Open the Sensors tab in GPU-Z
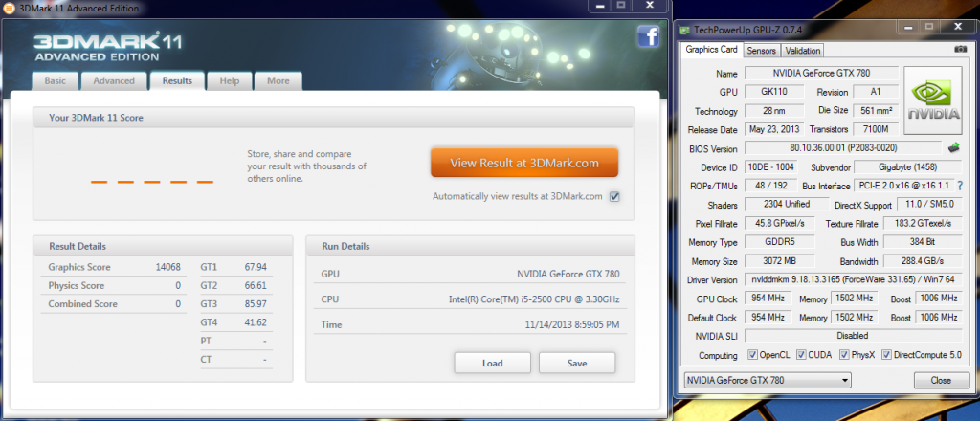This screenshot has width=980, height=421. [x=761, y=51]
